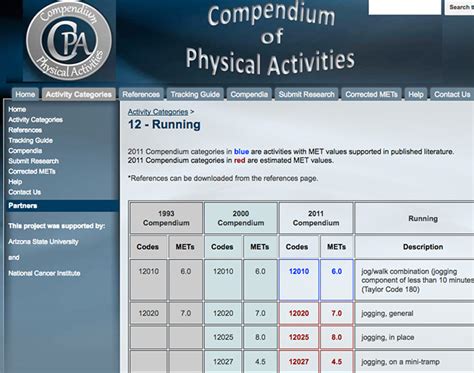Screen dimensions: 474x373
Task: Click the 12 - Running page heading
Action: (164, 125)
